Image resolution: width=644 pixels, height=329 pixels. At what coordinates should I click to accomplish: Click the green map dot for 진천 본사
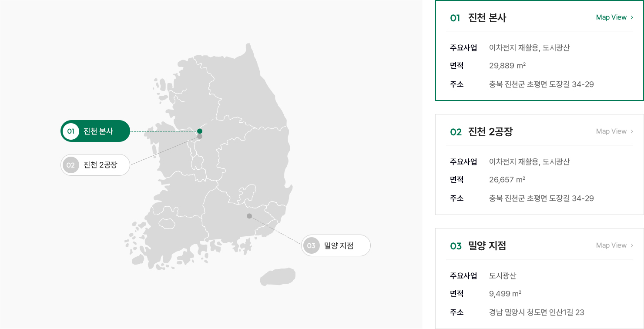tap(200, 131)
